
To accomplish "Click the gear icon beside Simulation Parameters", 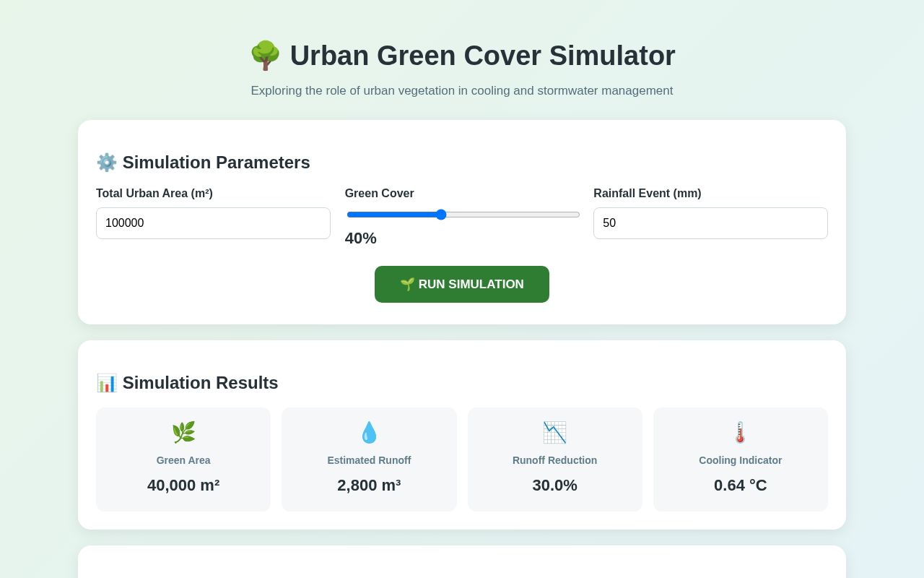I will [107, 163].
